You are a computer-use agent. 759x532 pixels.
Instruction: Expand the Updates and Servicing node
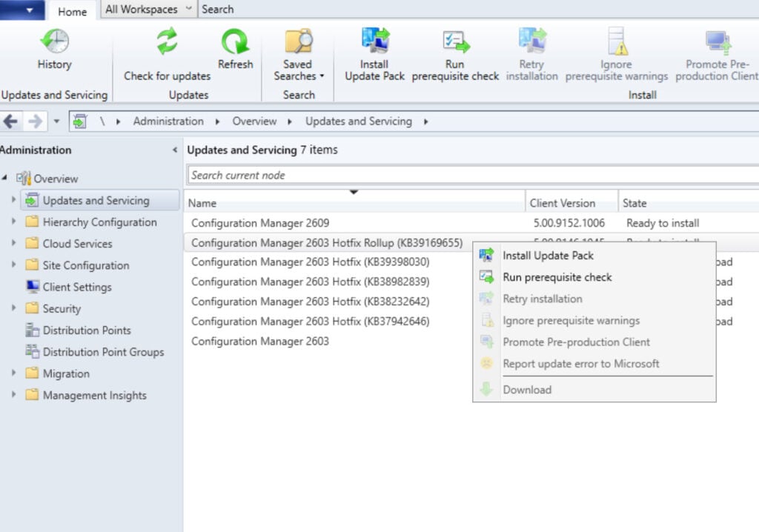(13, 199)
